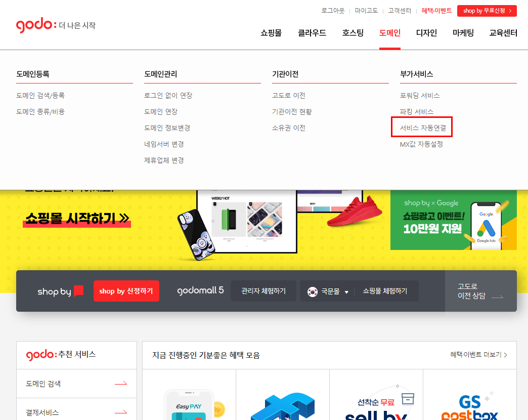Screen dimensions: 528x420
Task: Click the shop by logo in dark bar
Action: click(61, 291)
